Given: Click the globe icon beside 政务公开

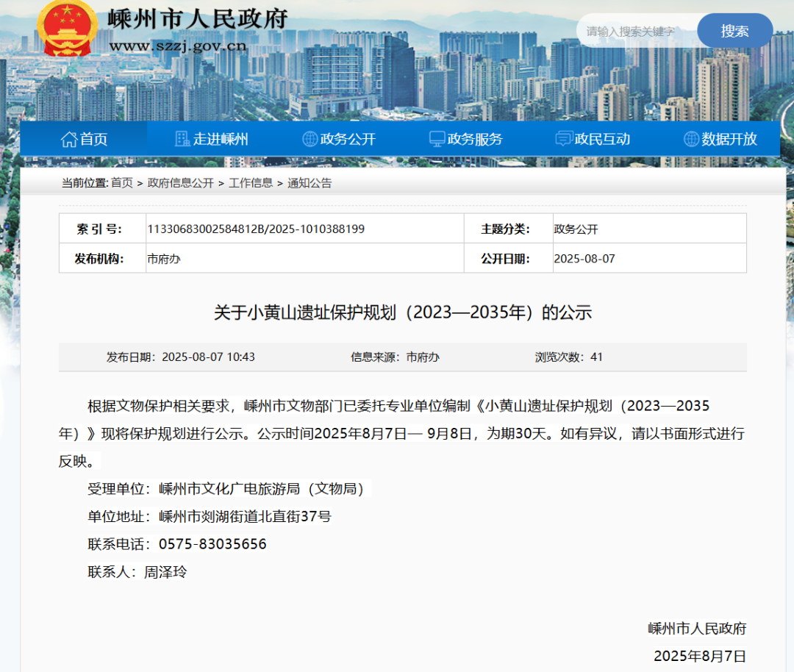Looking at the screenshot, I should [310, 139].
